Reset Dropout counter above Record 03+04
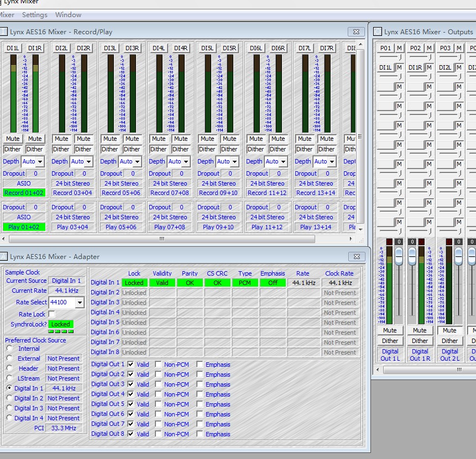Screen dimensions: 476x459 click(85, 173)
